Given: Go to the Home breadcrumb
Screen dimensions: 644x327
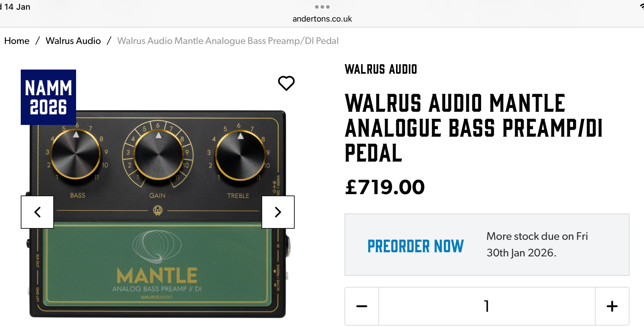Looking at the screenshot, I should tap(17, 41).
